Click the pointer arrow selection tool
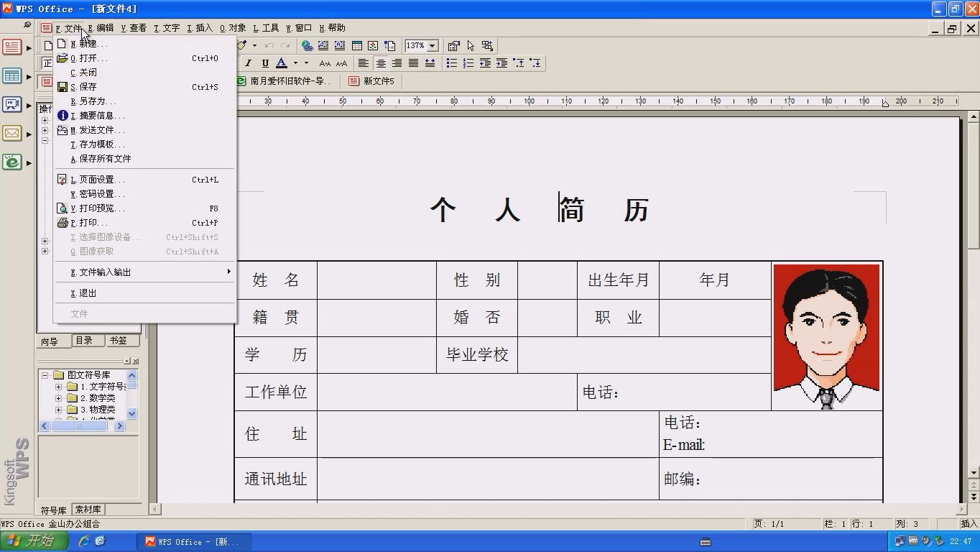 point(471,45)
